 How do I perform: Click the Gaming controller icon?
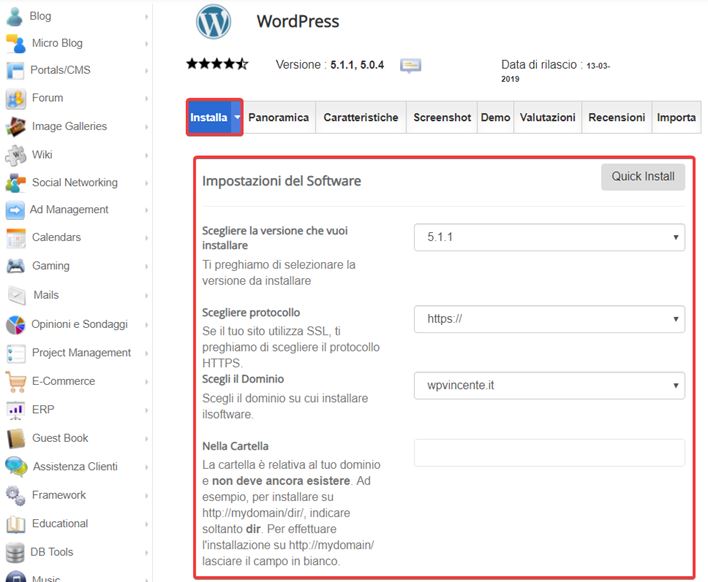point(16,266)
